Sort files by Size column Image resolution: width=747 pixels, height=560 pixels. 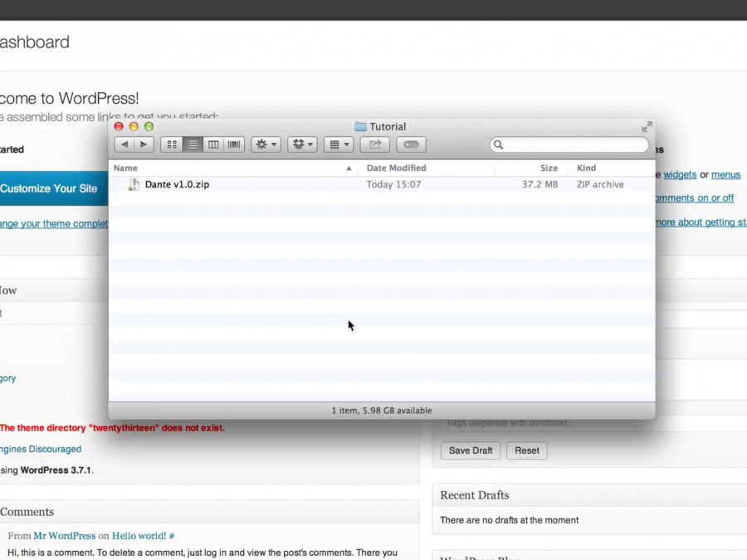pyautogui.click(x=549, y=168)
